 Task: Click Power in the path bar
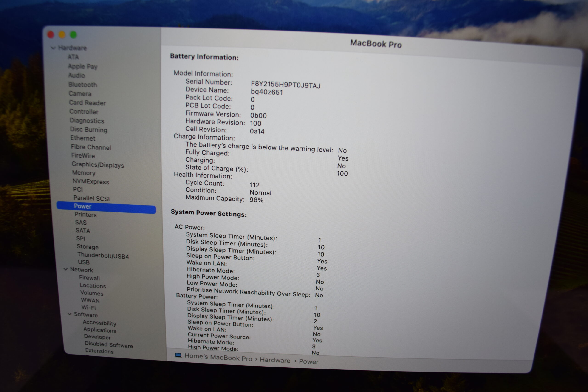[308, 361]
